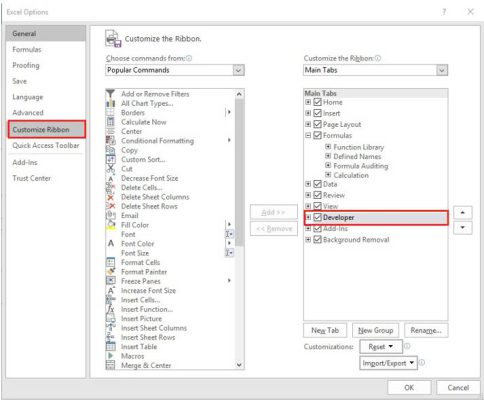Click the New Group button
The height and width of the screenshot is (400, 484).
point(375,330)
